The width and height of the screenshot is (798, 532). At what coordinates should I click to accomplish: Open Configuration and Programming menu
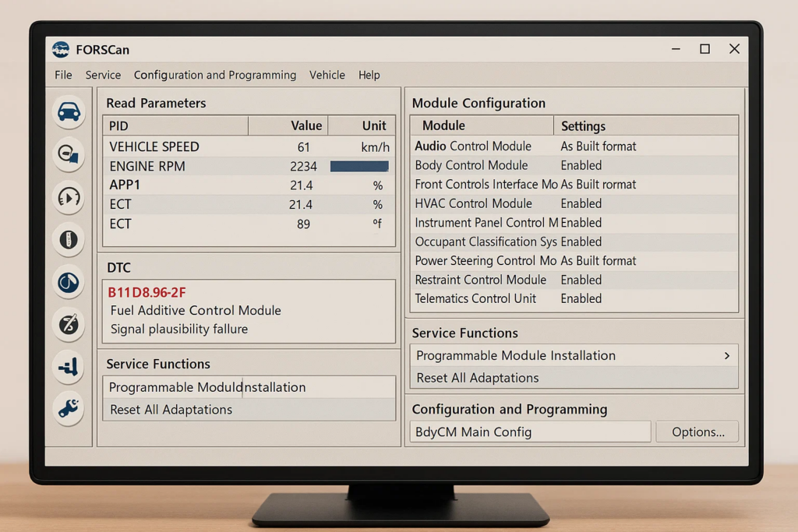coord(215,76)
